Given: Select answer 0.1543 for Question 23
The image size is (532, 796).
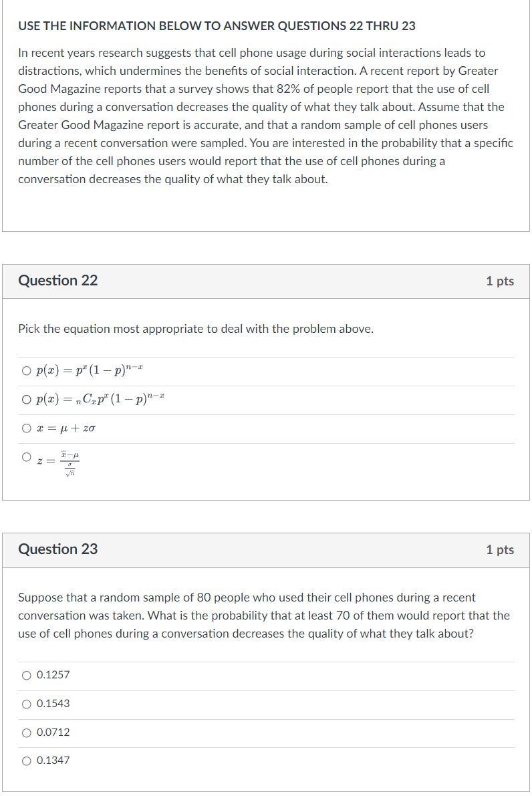Looking at the screenshot, I should click(25, 704).
